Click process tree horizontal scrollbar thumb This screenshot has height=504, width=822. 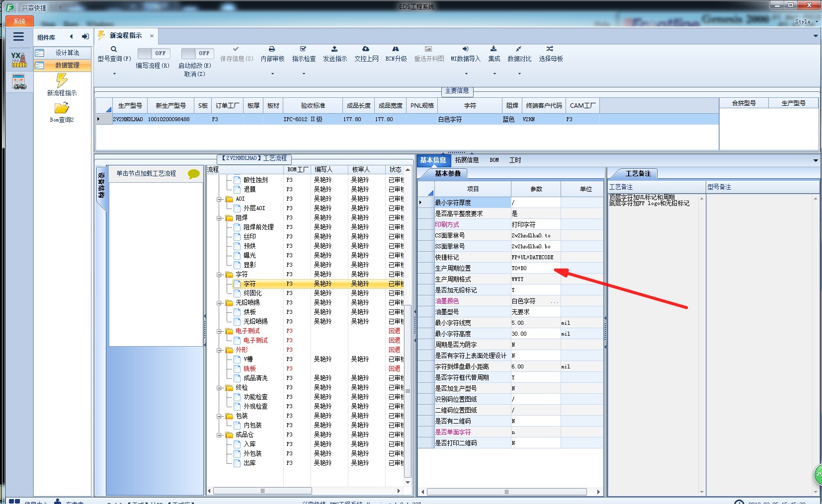tap(263, 491)
